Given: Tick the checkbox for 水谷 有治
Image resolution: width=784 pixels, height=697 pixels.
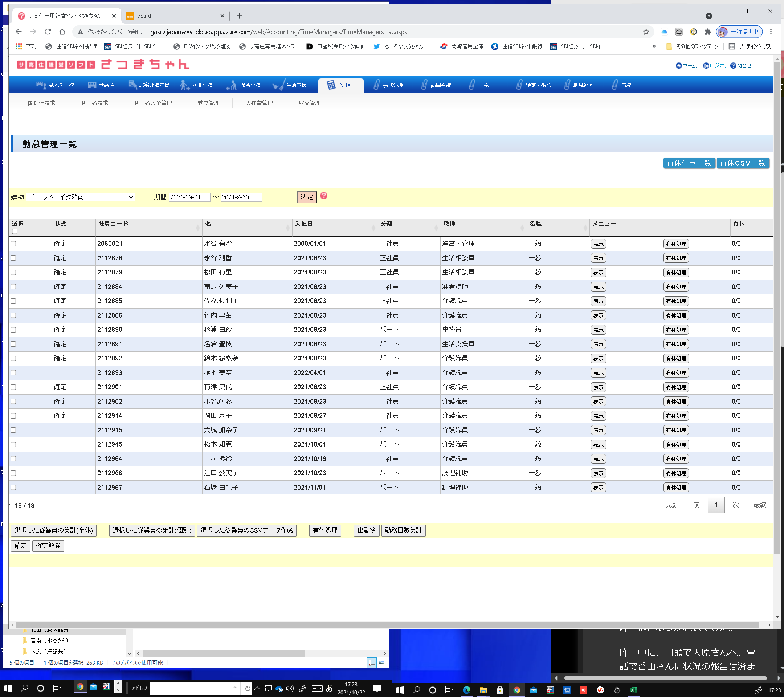Looking at the screenshot, I should click(x=13, y=244).
